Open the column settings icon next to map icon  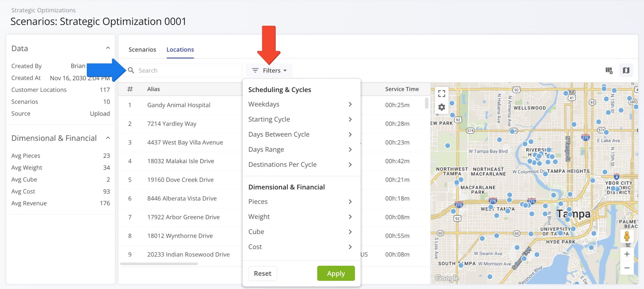pyautogui.click(x=609, y=70)
